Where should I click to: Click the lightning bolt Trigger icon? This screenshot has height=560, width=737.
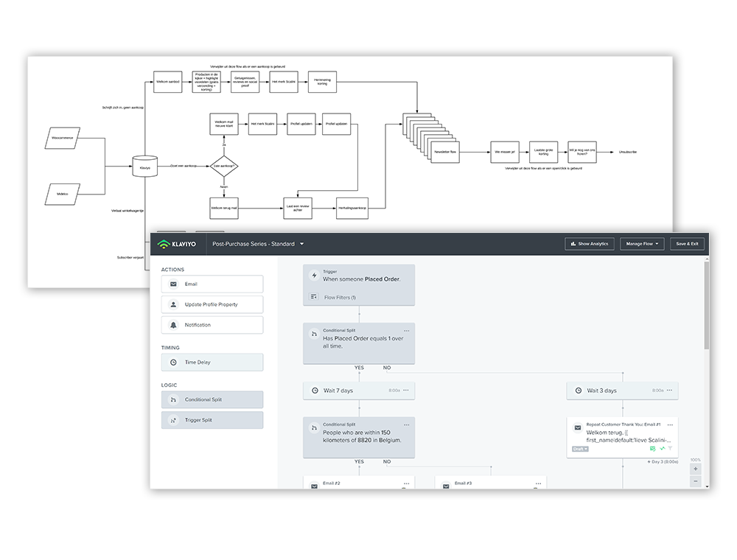(314, 276)
